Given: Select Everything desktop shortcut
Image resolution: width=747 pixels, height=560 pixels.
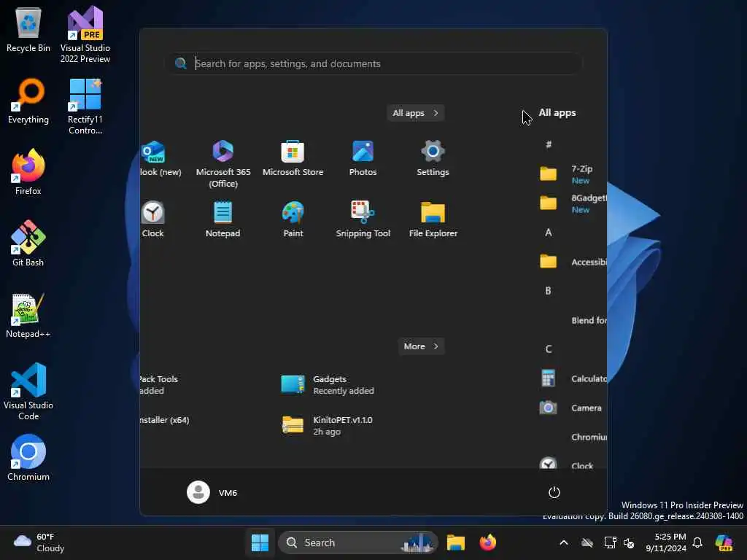Looking at the screenshot, I should coord(28,101).
